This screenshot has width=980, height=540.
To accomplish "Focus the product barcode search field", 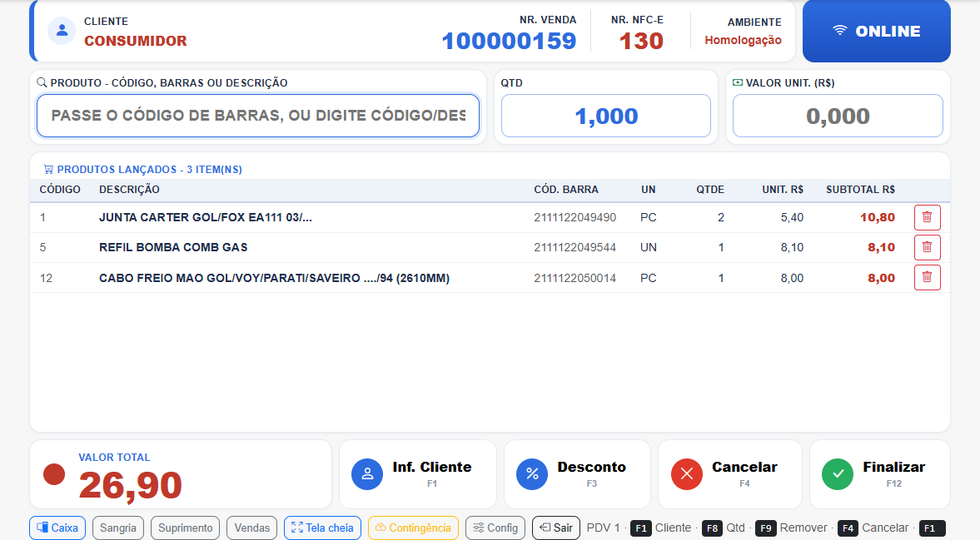I will coord(258,116).
